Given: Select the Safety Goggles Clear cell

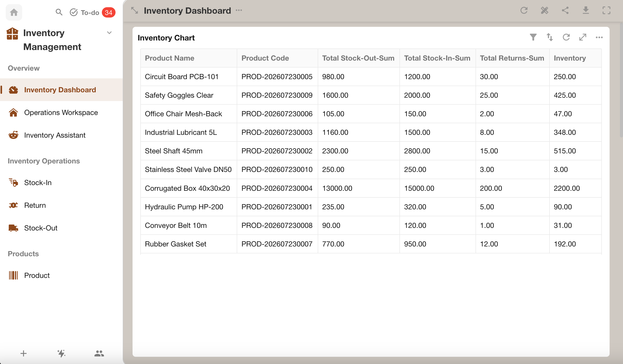Looking at the screenshot, I should click(x=189, y=95).
